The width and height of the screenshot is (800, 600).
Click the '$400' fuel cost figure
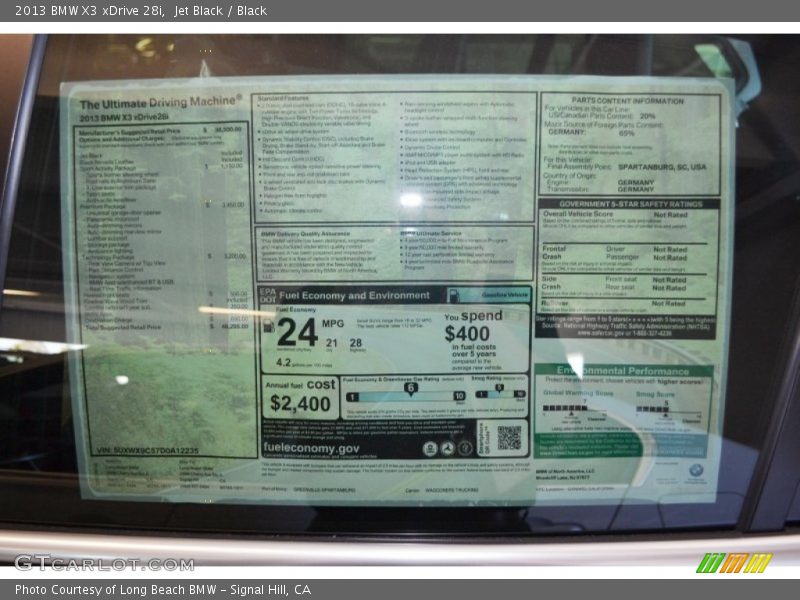(x=467, y=334)
